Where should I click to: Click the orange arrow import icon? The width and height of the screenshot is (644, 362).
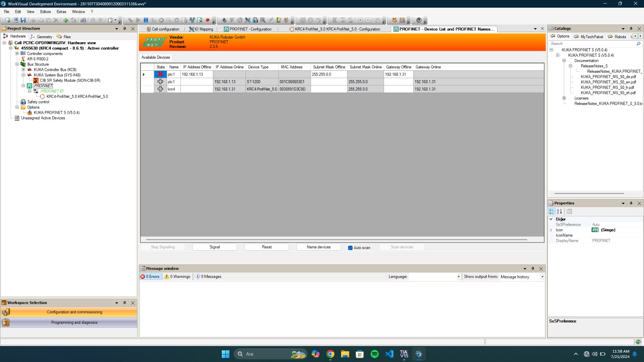click(394, 20)
